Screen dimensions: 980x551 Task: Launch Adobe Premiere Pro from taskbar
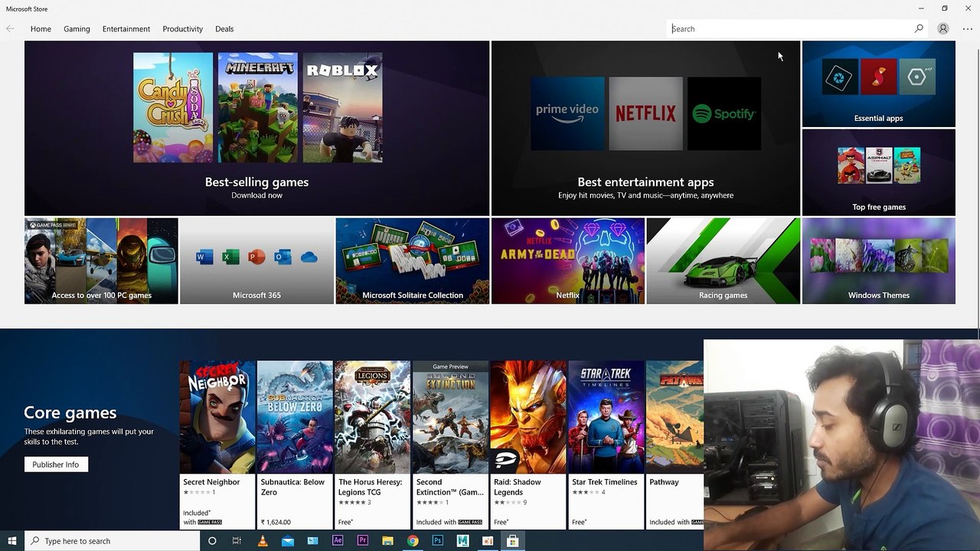point(363,541)
